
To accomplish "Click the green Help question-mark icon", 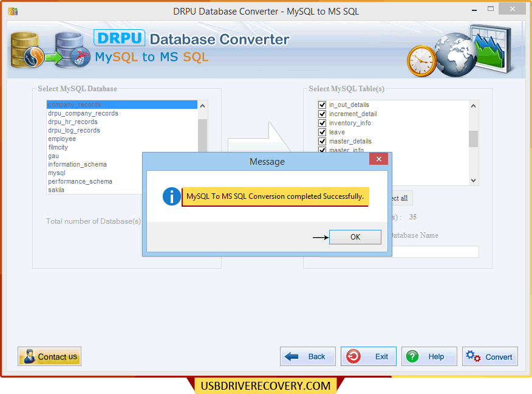I will coord(412,356).
